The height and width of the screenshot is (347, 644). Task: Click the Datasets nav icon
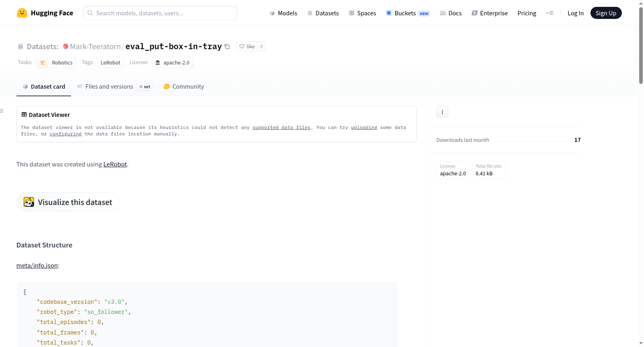click(310, 13)
